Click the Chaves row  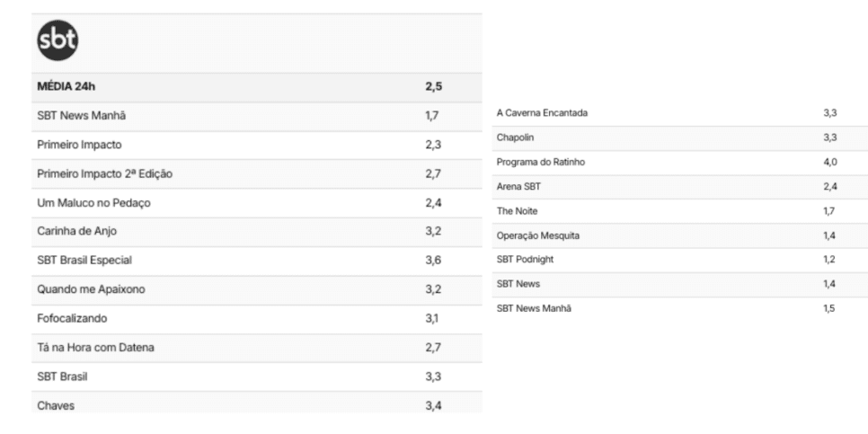click(257, 404)
